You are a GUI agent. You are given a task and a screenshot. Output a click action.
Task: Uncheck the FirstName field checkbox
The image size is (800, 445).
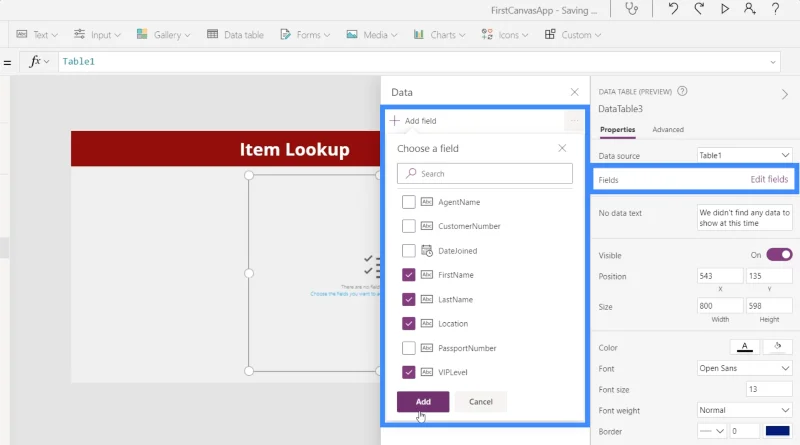pos(409,275)
